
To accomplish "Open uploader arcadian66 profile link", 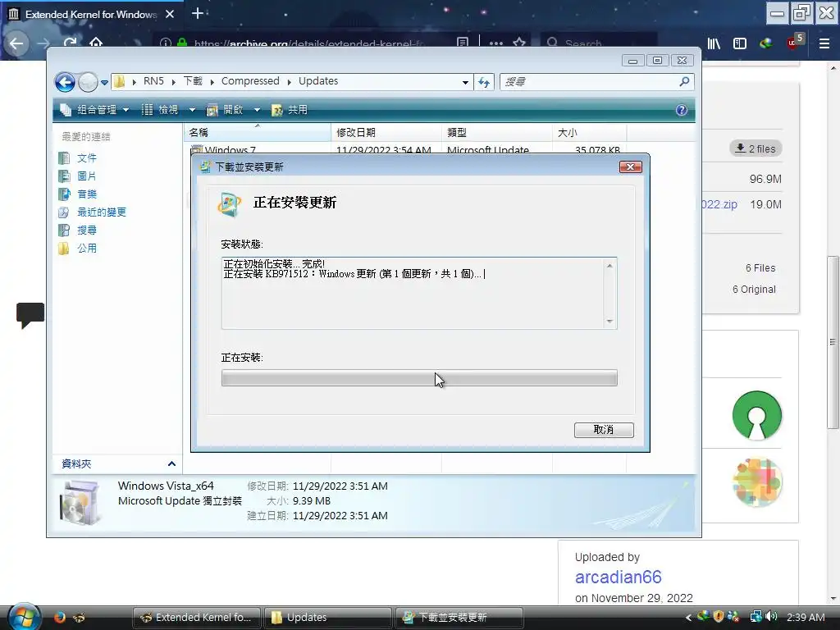I will click(619, 577).
